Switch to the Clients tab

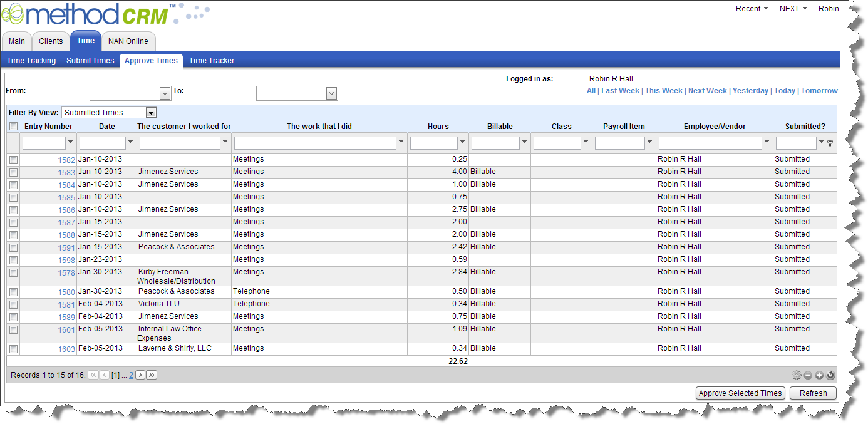[51, 41]
